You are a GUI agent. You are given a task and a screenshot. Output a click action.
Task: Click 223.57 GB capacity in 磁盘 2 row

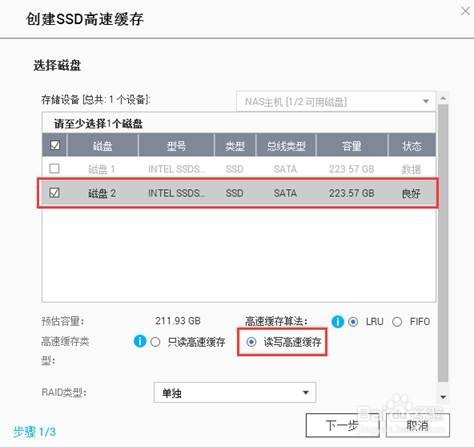(x=352, y=193)
